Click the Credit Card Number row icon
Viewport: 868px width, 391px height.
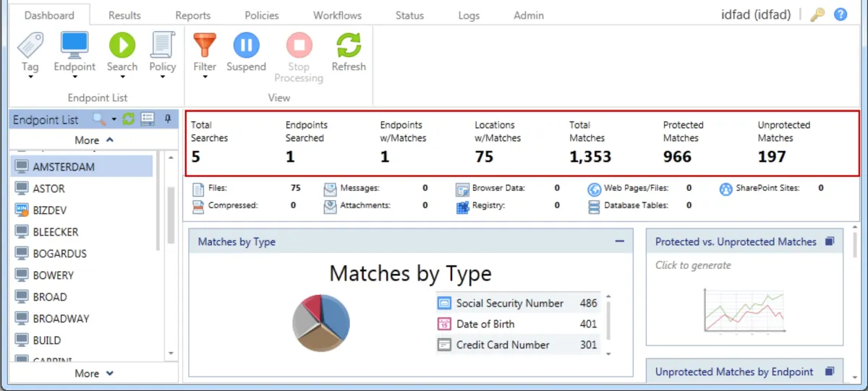(444, 345)
